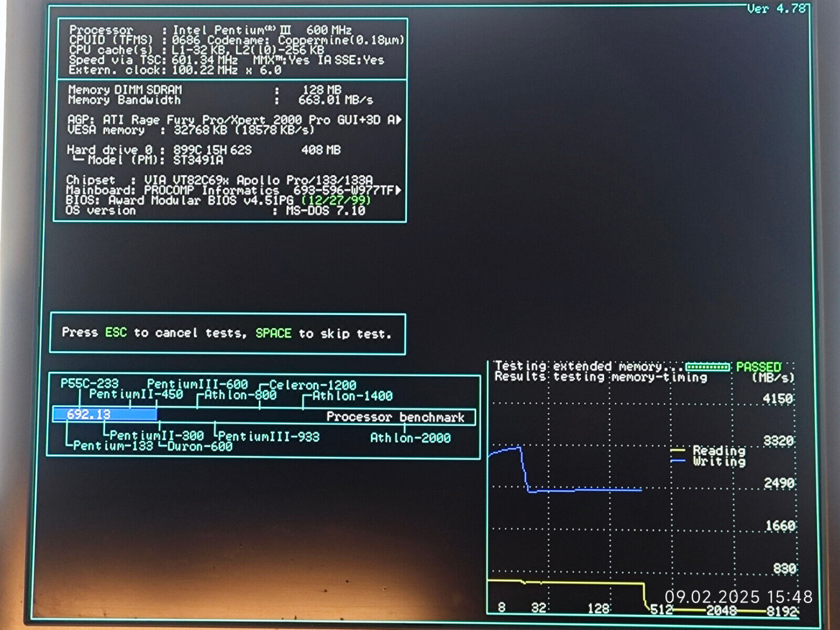Image resolution: width=840 pixels, height=630 pixels.
Task: Click the green ESC key hint
Action: click(x=116, y=332)
